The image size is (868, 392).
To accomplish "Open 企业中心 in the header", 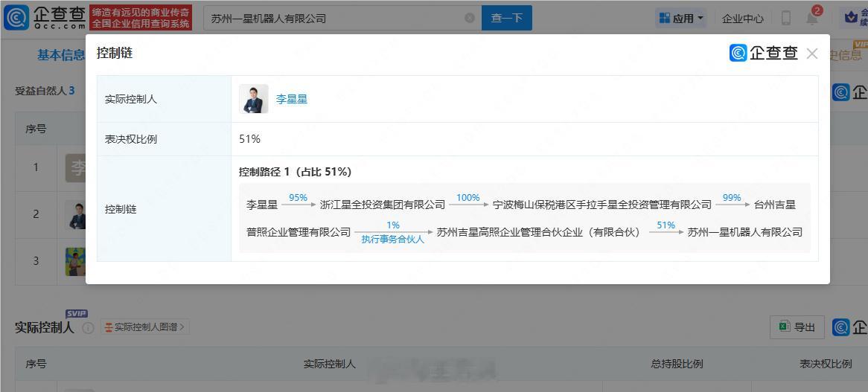I will 742,19.
